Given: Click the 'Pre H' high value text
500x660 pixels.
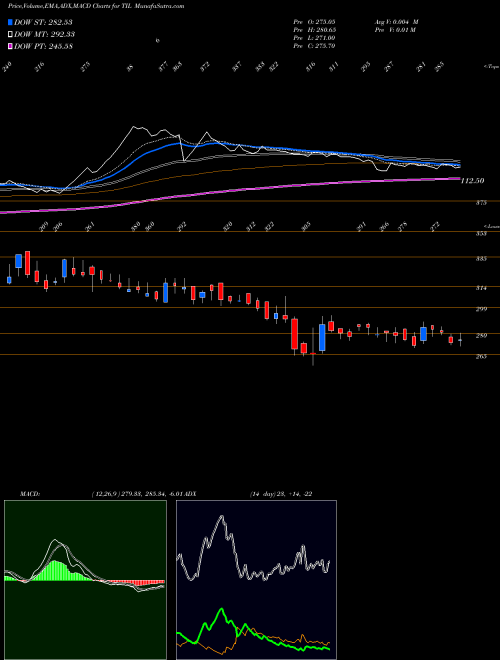Looking at the screenshot, I should click(314, 30).
